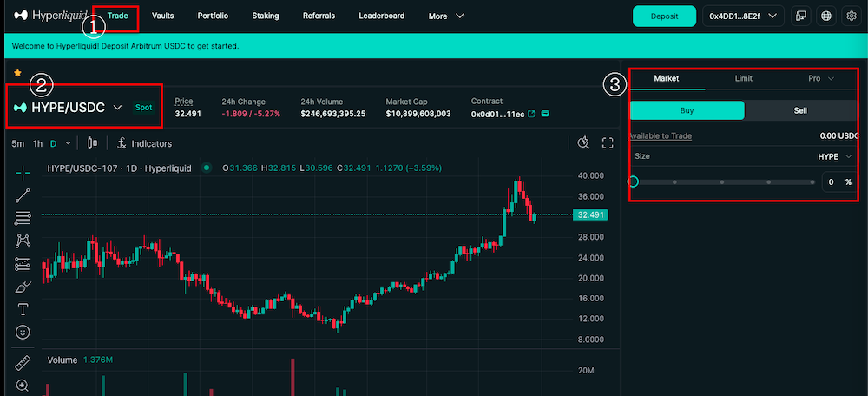The image size is (868, 396).
Task: Click the teal token icon beside contract
Action: (x=545, y=114)
